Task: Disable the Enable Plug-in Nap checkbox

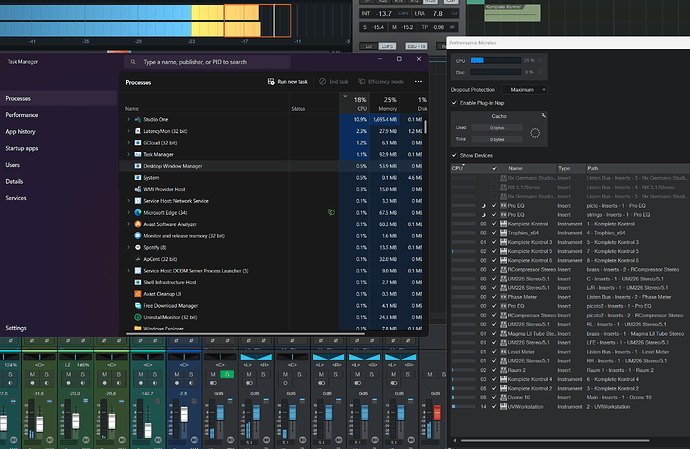Action: (x=456, y=103)
